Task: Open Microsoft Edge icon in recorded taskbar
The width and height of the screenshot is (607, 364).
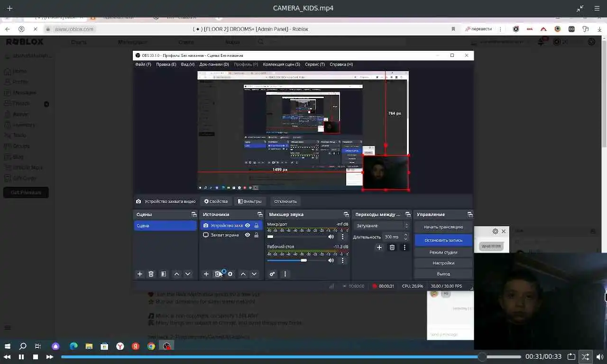Action: tap(74, 346)
